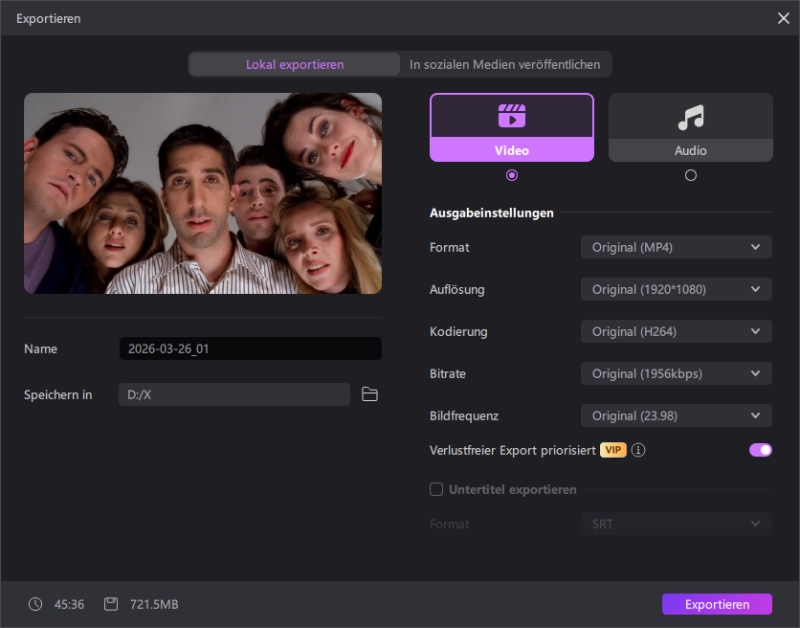Click the Name input field
The height and width of the screenshot is (628, 800).
(250, 349)
